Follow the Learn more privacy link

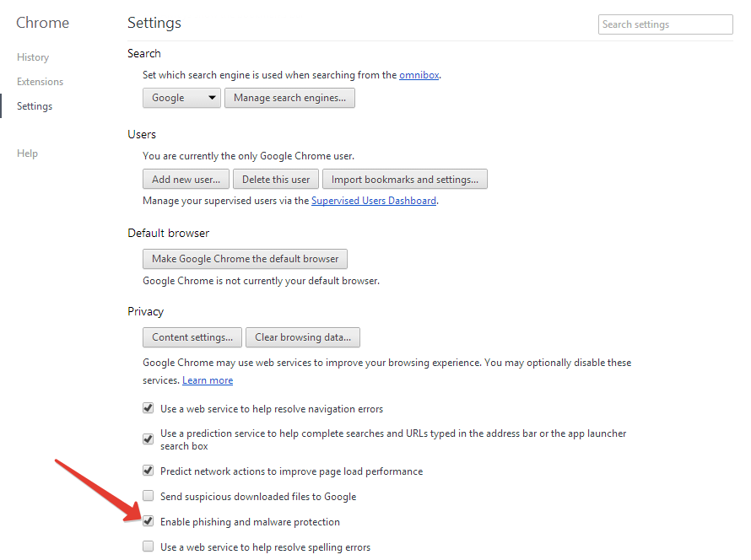pyautogui.click(x=208, y=380)
